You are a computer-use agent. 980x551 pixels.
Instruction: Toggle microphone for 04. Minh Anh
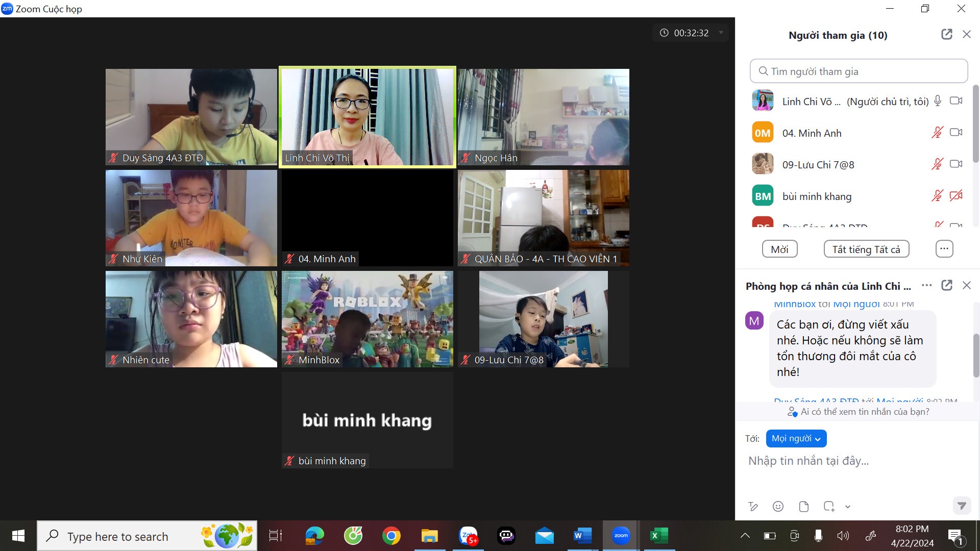pos(937,133)
